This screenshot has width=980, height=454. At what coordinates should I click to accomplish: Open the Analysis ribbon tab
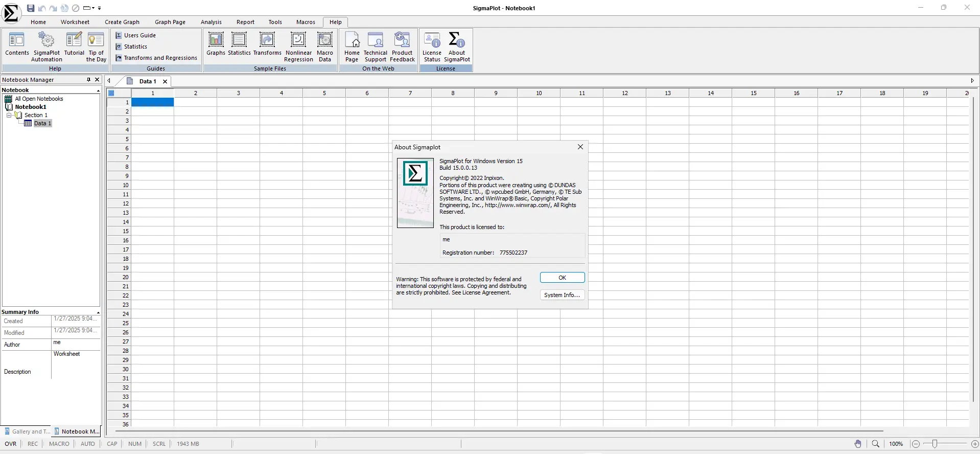click(211, 22)
